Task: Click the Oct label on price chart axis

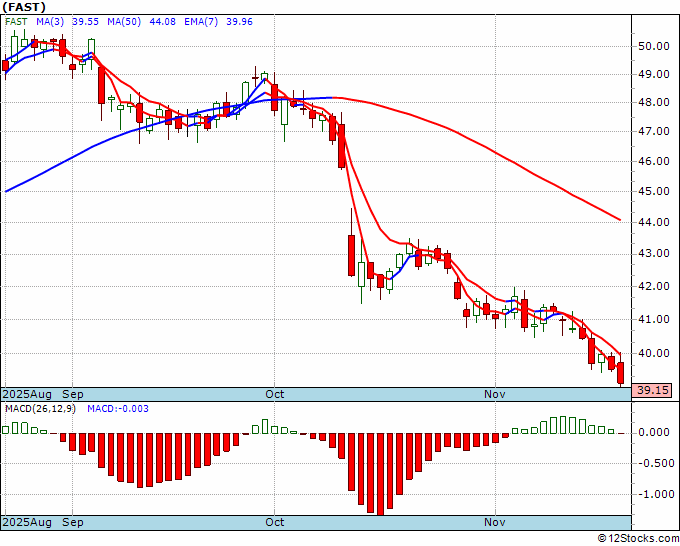Action: pos(275,394)
